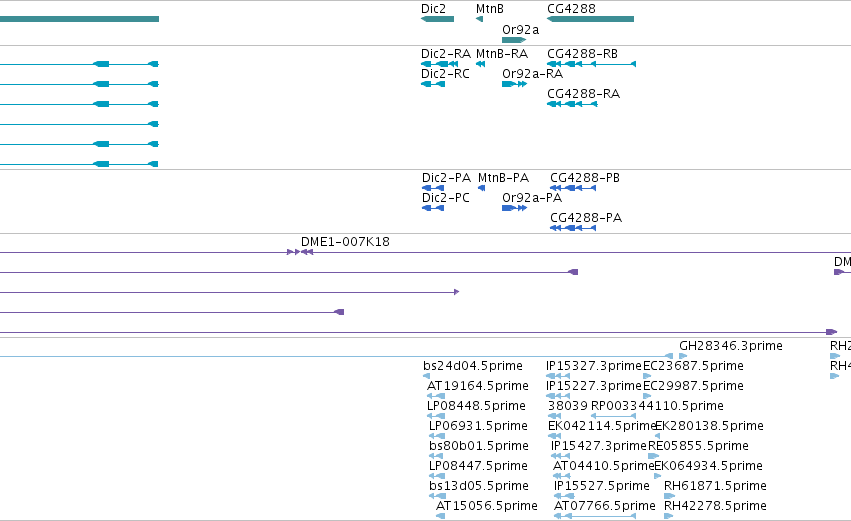Select the IP15327.3prime EST label
The width and height of the screenshot is (851, 521).
point(594,366)
